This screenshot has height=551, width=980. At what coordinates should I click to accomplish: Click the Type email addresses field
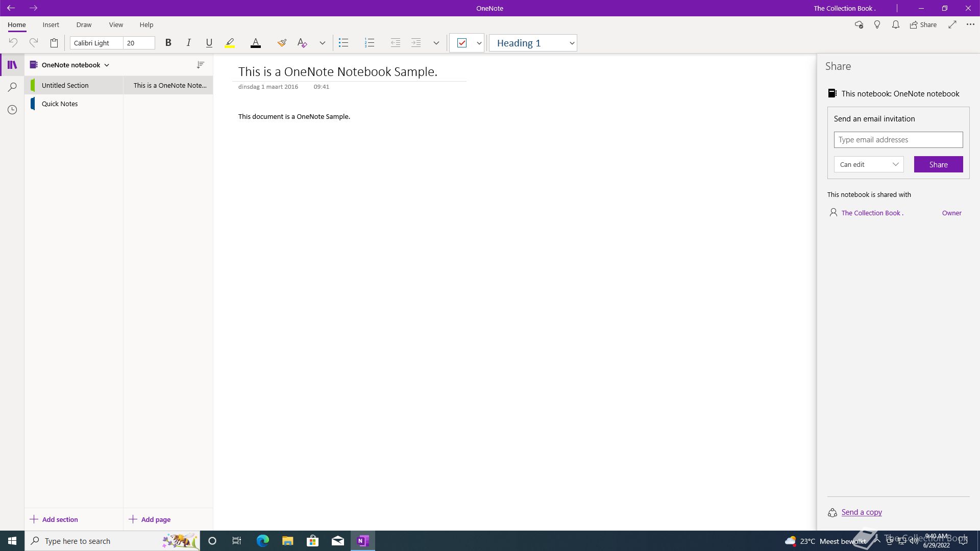[x=898, y=140]
